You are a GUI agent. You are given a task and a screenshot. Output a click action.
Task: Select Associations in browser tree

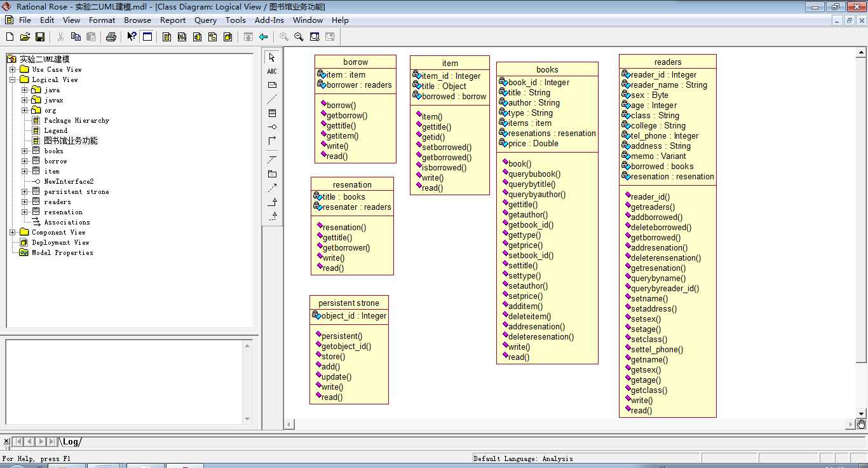point(67,222)
